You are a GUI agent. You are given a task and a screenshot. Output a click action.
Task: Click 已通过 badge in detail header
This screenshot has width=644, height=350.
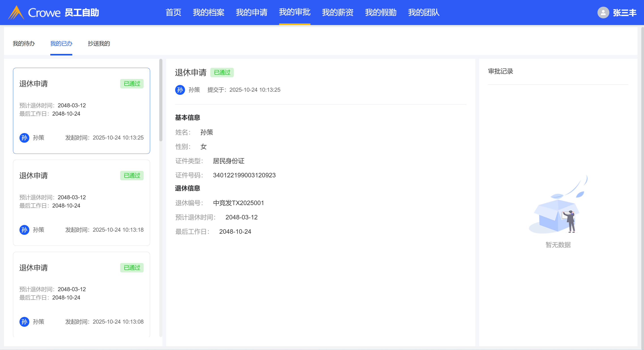pos(222,72)
